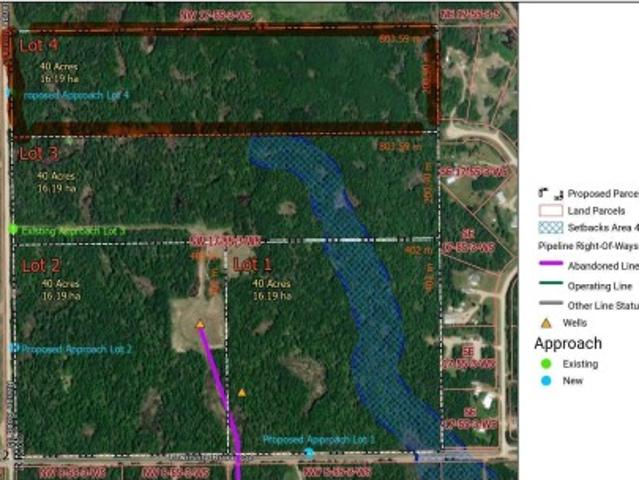Click the blue Proposed Approach Lot 4 marker

9,94
